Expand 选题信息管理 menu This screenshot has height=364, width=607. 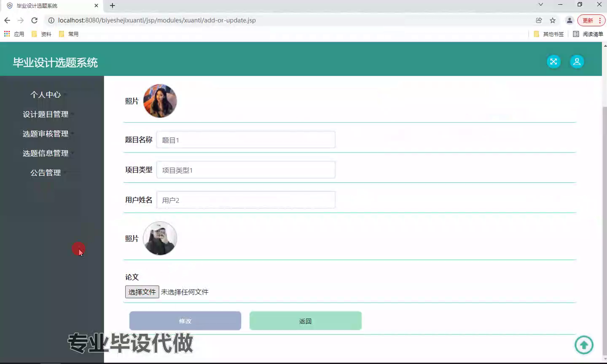point(46,153)
